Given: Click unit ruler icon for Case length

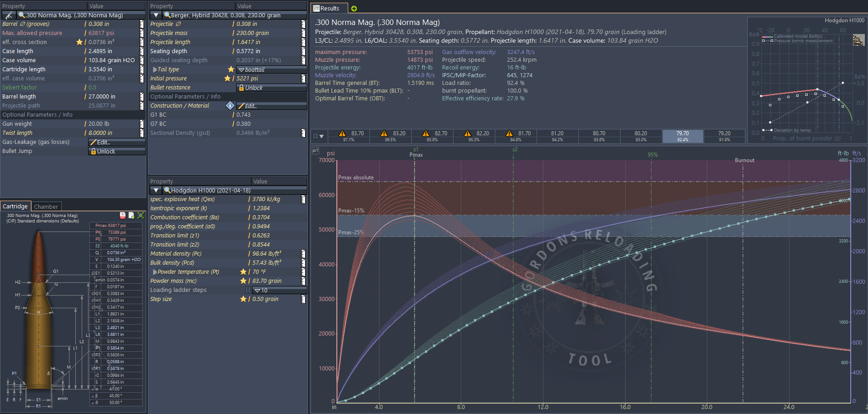Looking at the screenshot, I should pos(142,51).
